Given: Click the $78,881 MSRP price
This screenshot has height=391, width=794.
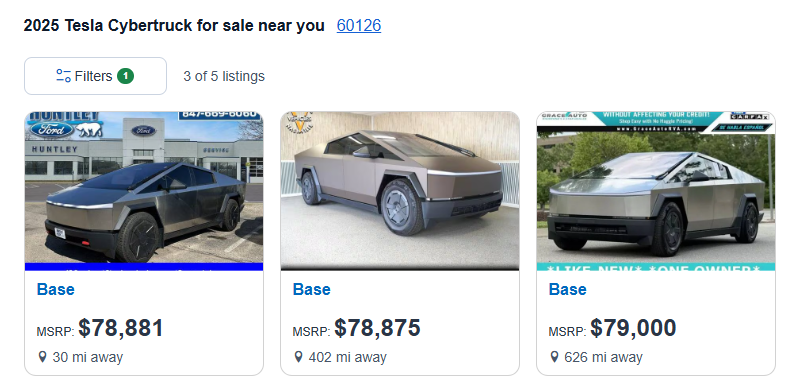Looking at the screenshot, I should [121, 328].
